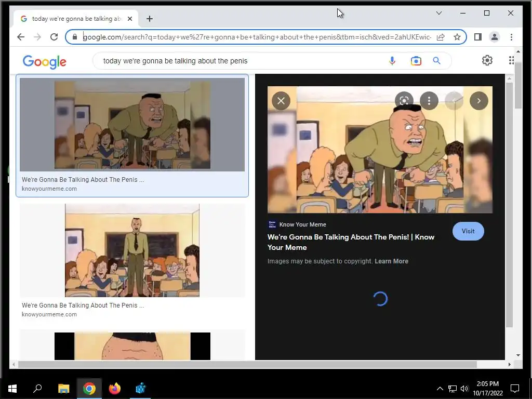Select first angry teacher thumbnail
Viewport: 532px width, 399px height.
pyautogui.click(x=132, y=125)
